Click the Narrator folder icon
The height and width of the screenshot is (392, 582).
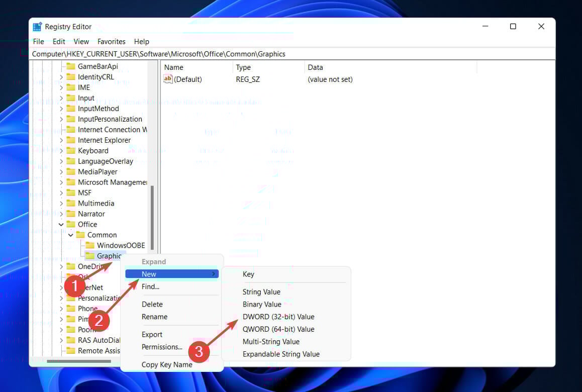tap(70, 214)
